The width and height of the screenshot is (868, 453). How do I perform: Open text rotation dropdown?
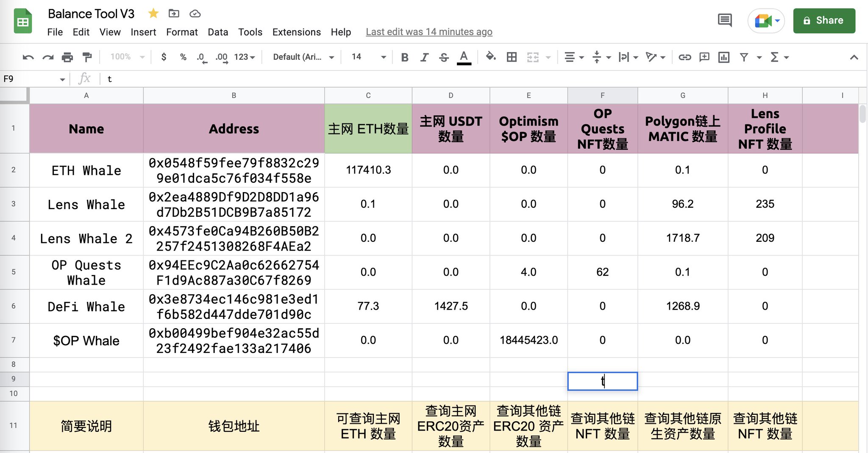(x=655, y=57)
